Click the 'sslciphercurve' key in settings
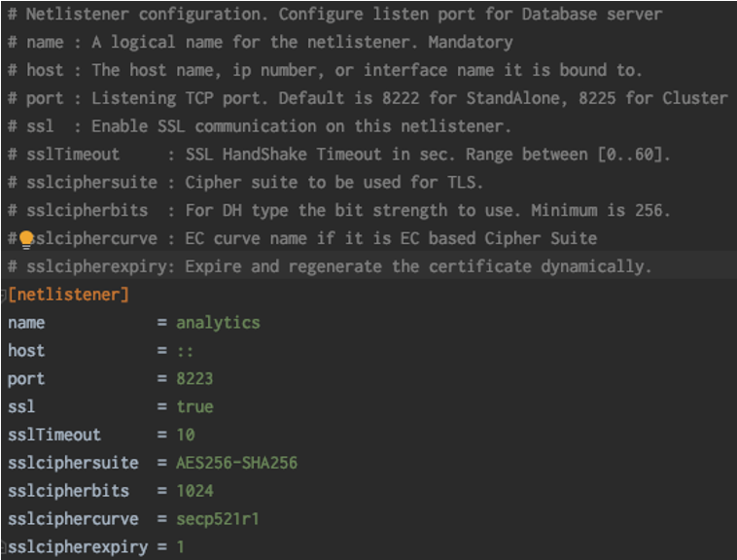737x560 pixels. (x=73, y=519)
